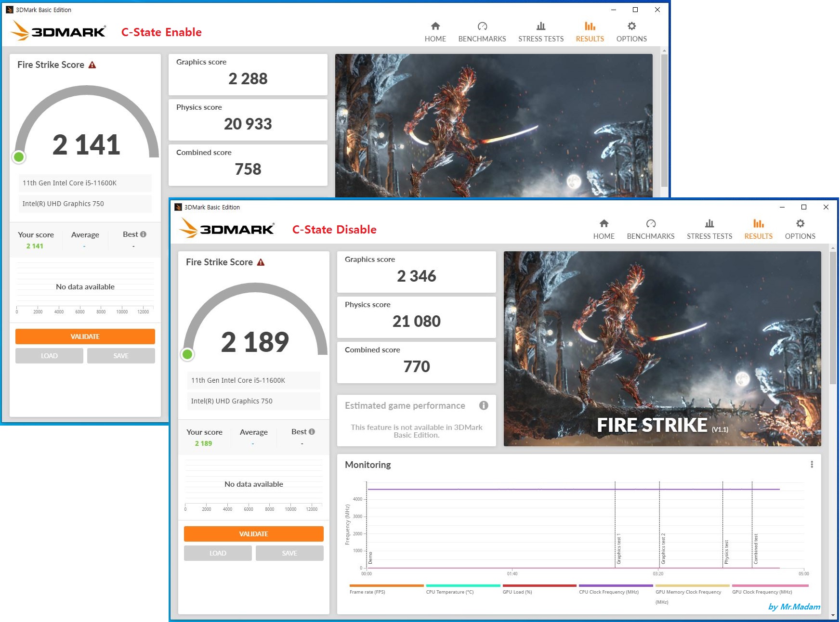This screenshot has height=622, width=840.
Task: Click the Graphics test 2 marker in the chart
Action: click(x=663, y=549)
